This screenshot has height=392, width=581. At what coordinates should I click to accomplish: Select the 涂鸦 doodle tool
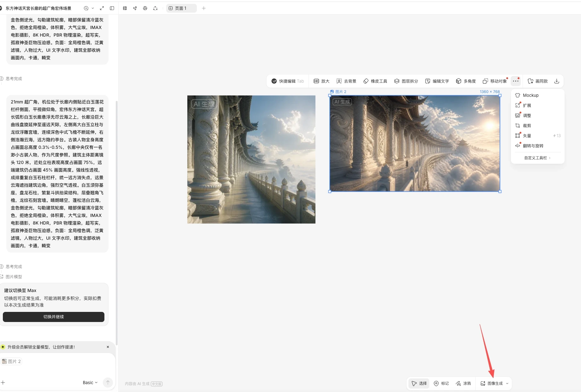463,383
